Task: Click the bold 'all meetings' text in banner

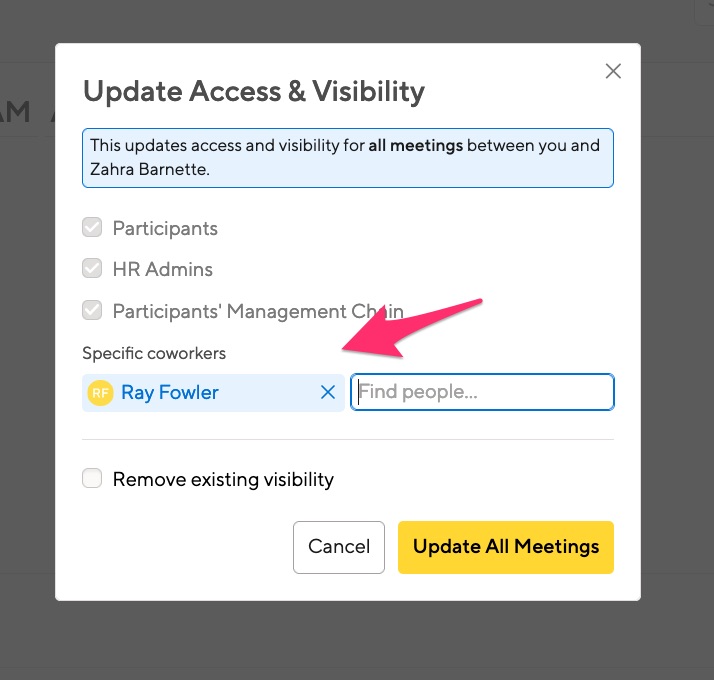Action: tap(415, 146)
